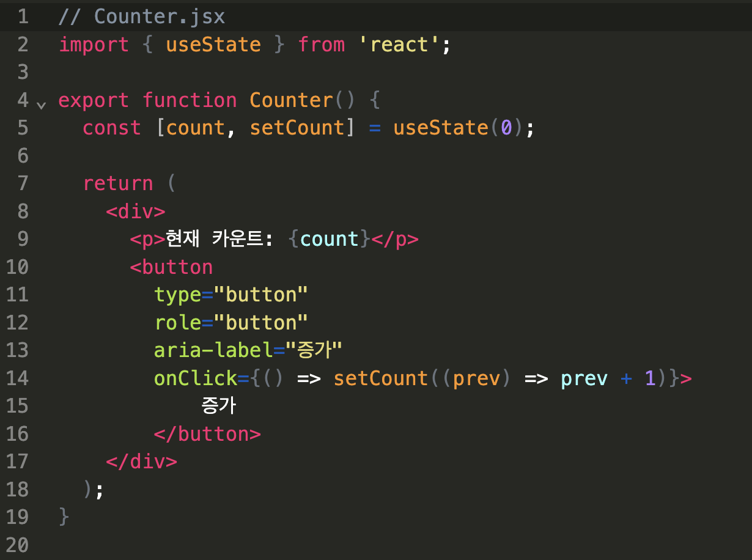
Task: Click line number 1 in gutter
Action: (x=23, y=17)
